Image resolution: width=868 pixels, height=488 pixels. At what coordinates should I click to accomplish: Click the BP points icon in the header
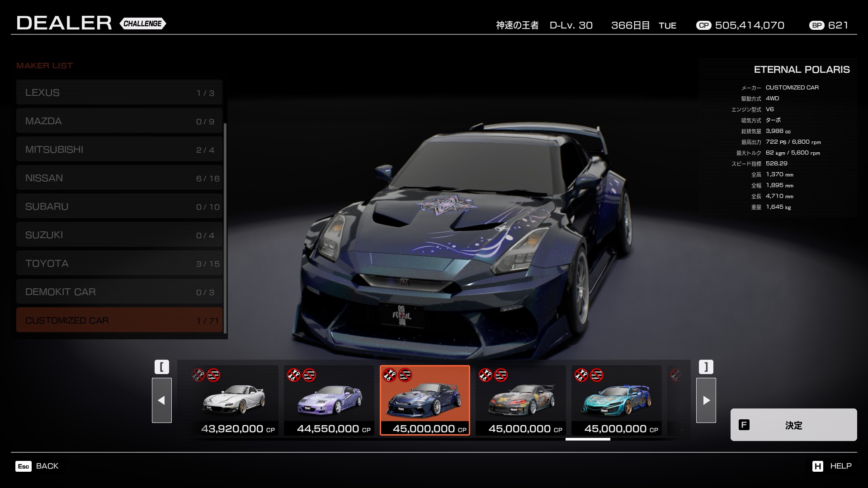(817, 26)
